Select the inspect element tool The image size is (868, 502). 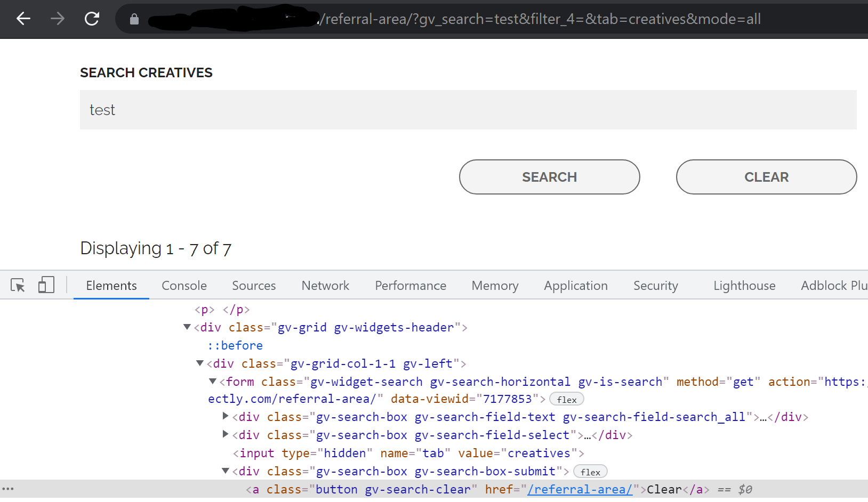[18, 285]
